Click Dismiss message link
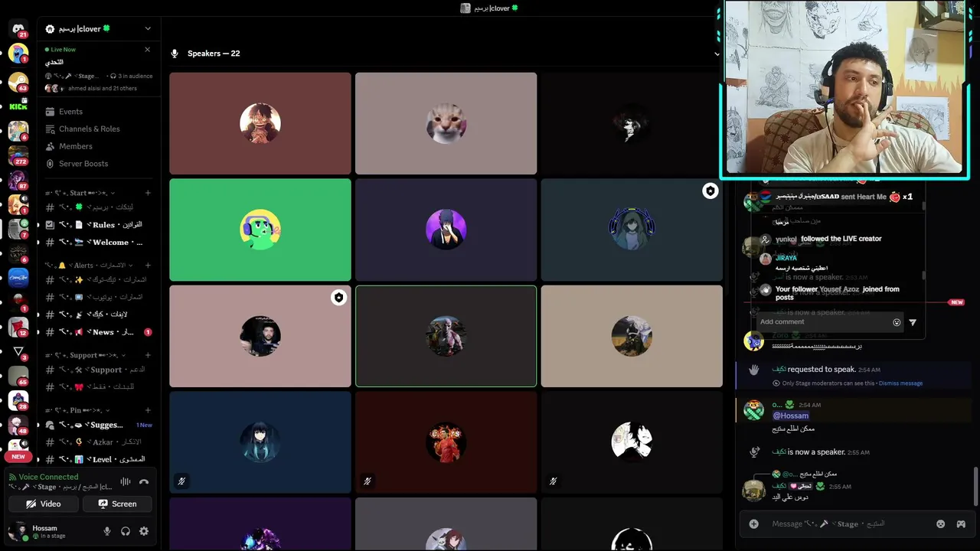Viewport: 980px width, 551px height. [x=900, y=383]
